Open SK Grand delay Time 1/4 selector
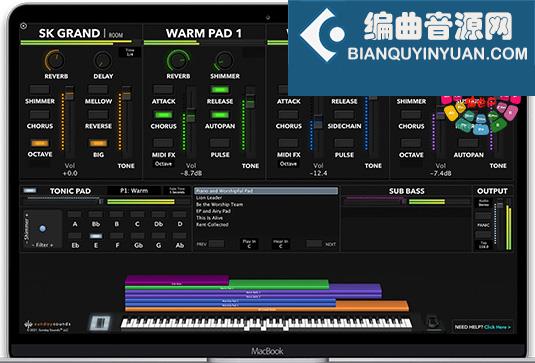This screenshot has height=363, width=535. [130, 52]
